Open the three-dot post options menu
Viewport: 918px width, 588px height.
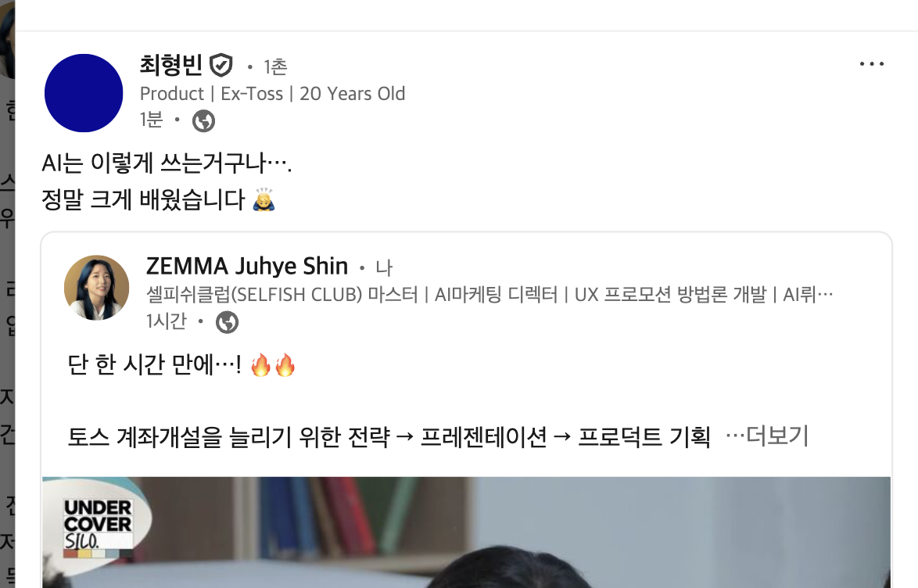point(871,64)
